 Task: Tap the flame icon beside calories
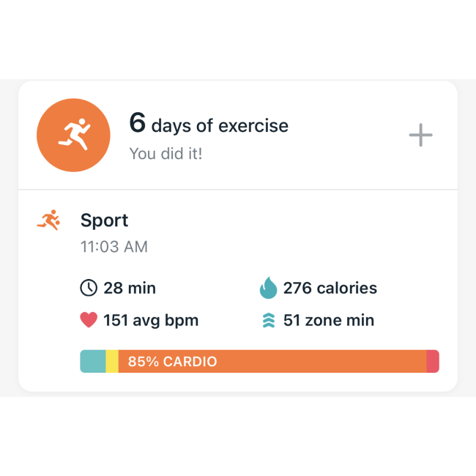(268, 288)
